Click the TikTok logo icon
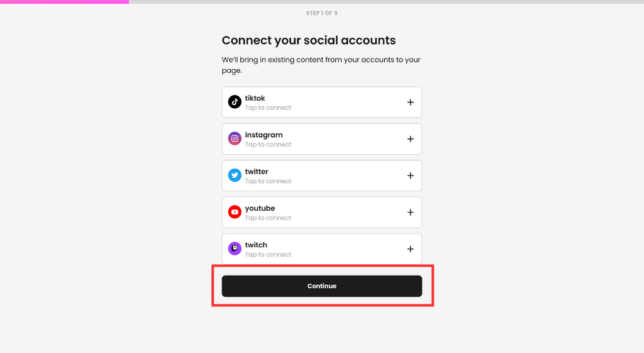 [x=235, y=101]
